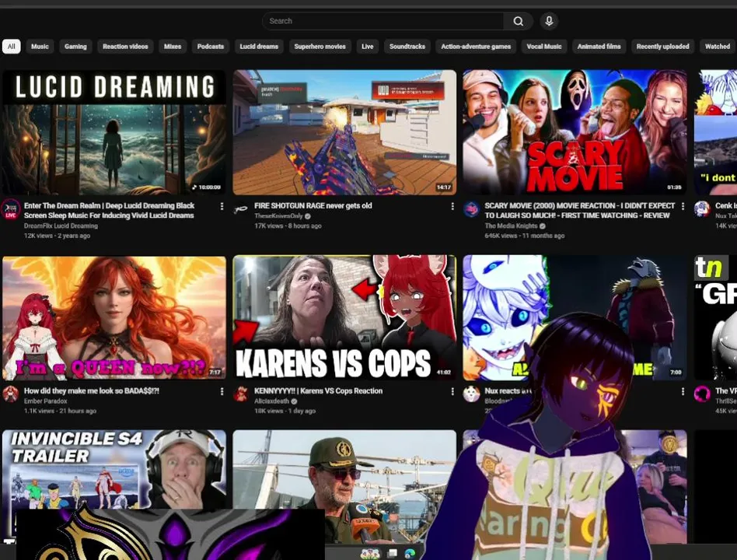Visit Ember Paradox channel name
This screenshot has height=560, width=737.
[46, 401]
